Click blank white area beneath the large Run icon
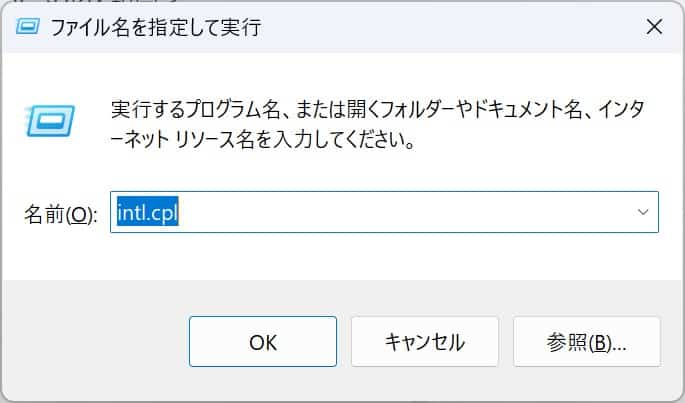685x403 pixels. pyautogui.click(x=46, y=170)
